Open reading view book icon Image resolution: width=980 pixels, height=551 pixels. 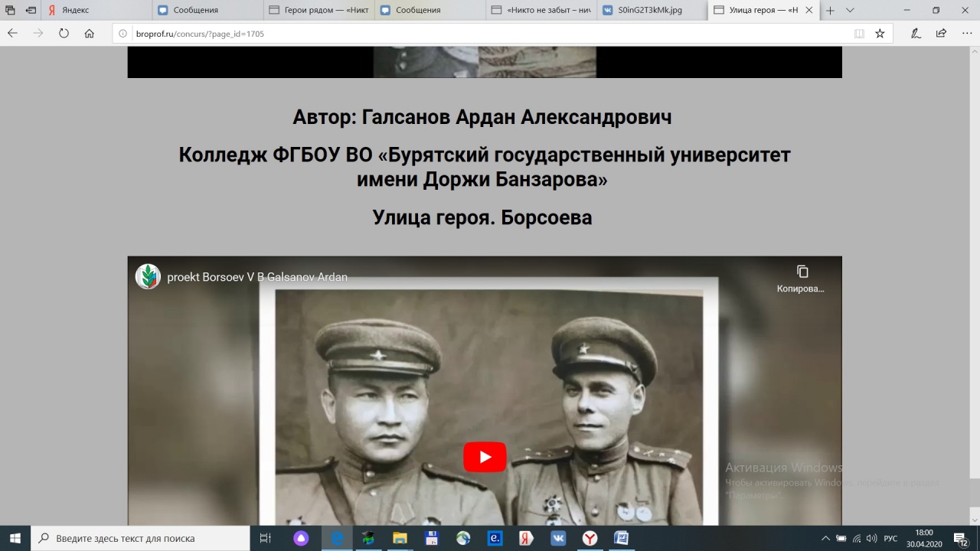(x=859, y=34)
